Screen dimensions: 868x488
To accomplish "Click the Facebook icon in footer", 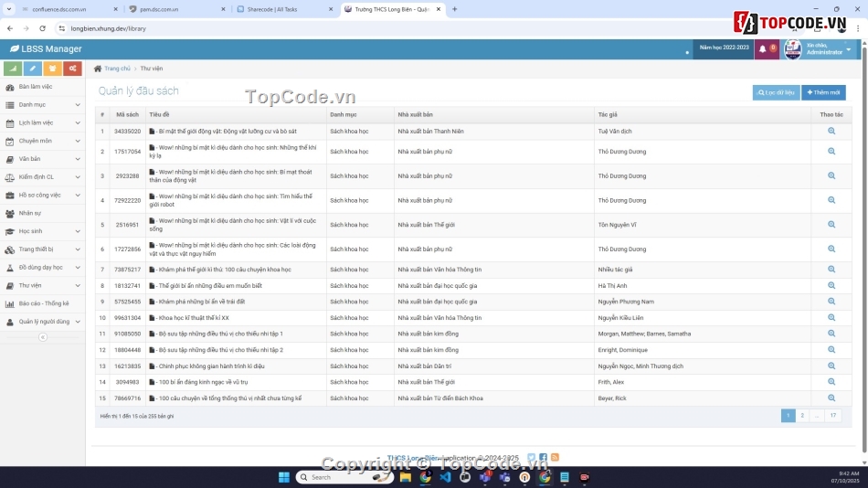I will tap(543, 458).
